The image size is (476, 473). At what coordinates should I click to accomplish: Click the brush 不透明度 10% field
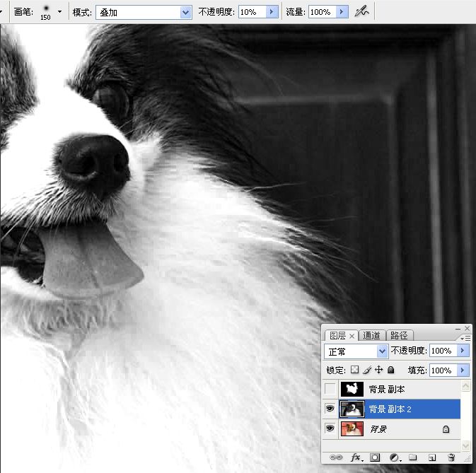click(x=252, y=12)
